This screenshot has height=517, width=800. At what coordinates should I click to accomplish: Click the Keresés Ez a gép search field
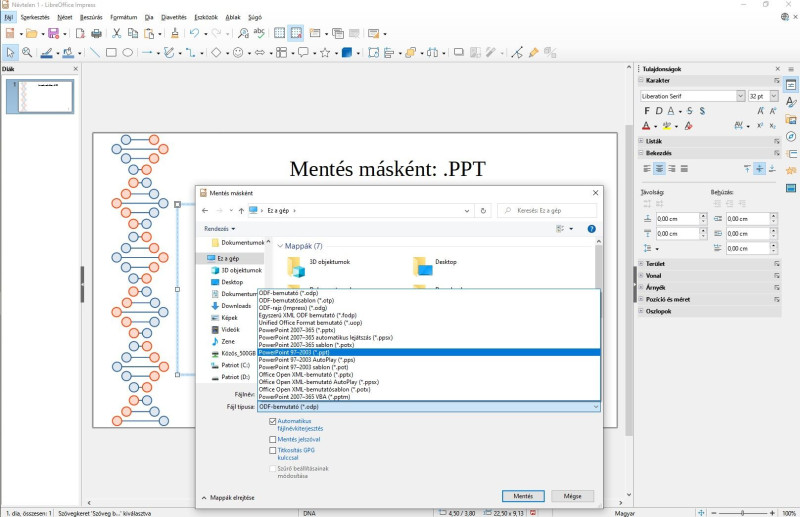coord(547,210)
